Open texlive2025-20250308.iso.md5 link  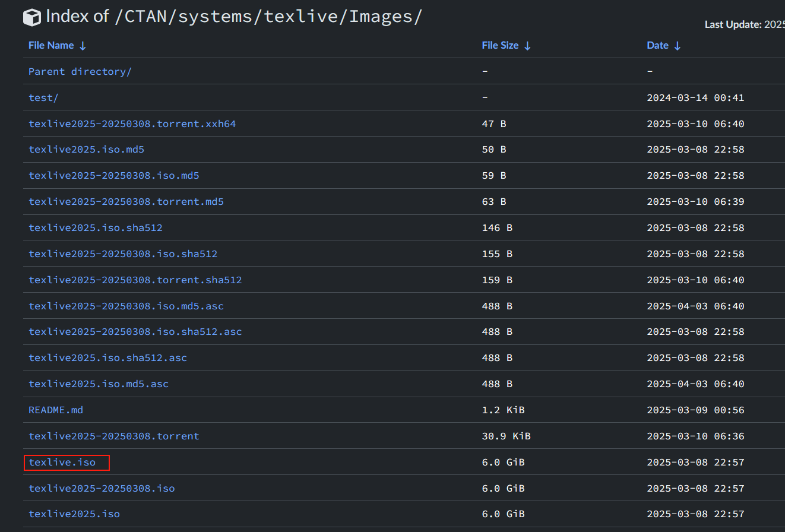tap(114, 176)
